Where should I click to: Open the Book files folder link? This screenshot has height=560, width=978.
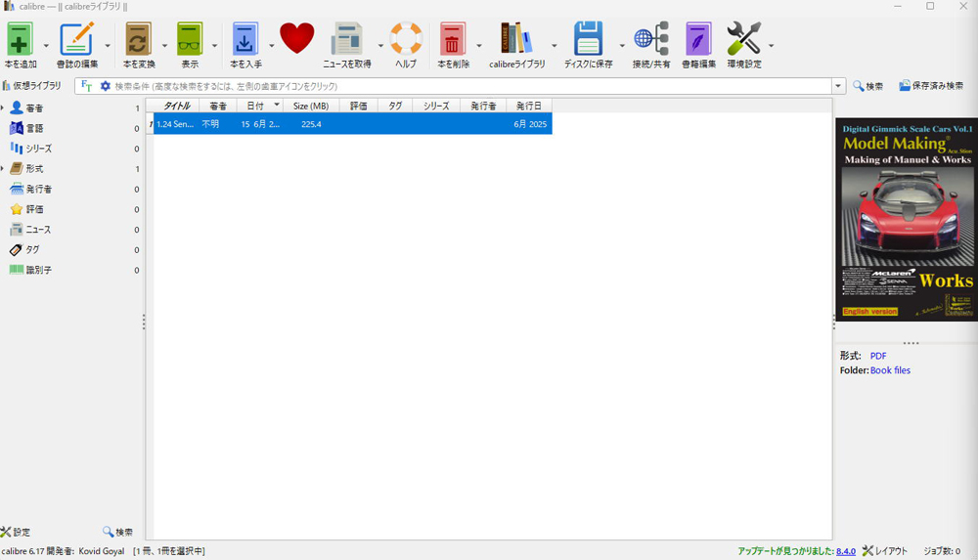click(x=890, y=370)
